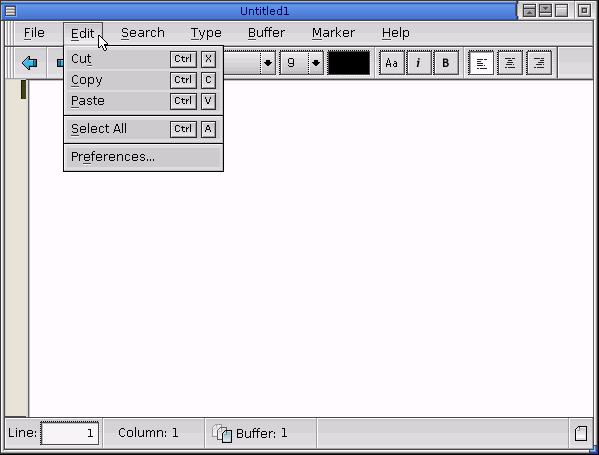The image size is (599, 455).
Task: Click the font size field showing 9
Action: pyautogui.click(x=294, y=63)
